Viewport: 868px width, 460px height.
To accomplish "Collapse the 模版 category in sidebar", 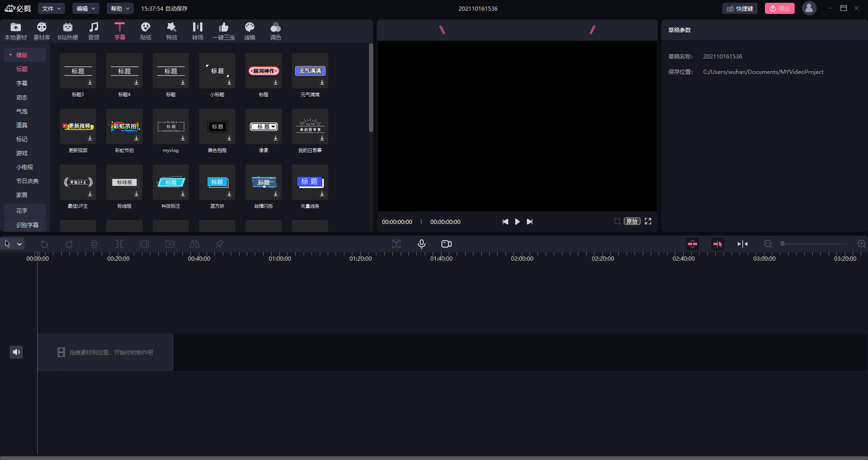I will pos(11,55).
